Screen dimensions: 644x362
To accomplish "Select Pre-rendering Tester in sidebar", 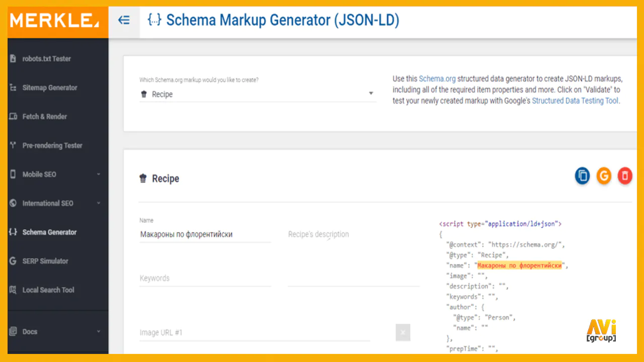I will coord(52,145).
